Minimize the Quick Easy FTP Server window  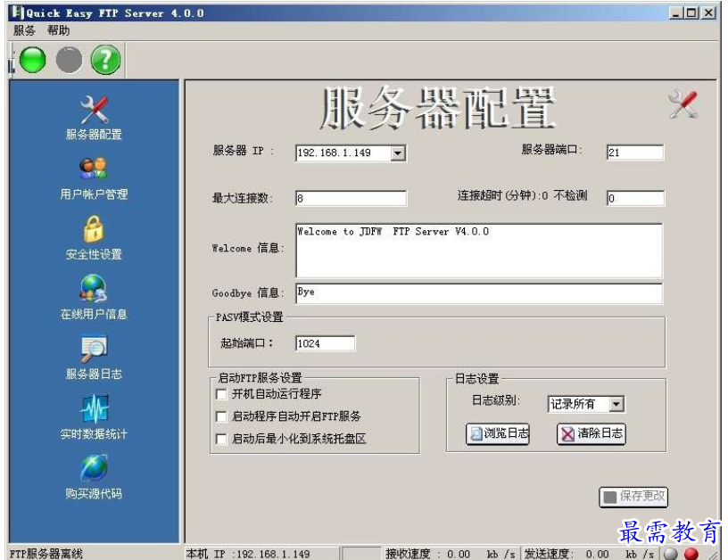676,12
